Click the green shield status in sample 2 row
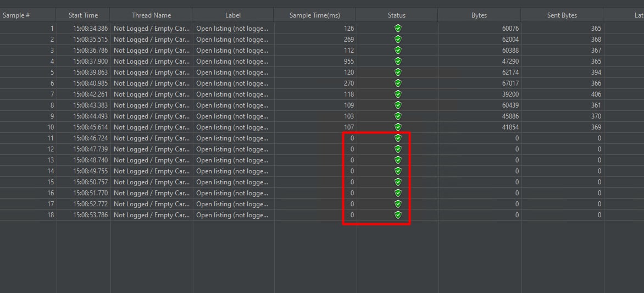Image resolution: width=644 pixels, height=293 pixels. [x=398, y=40]
